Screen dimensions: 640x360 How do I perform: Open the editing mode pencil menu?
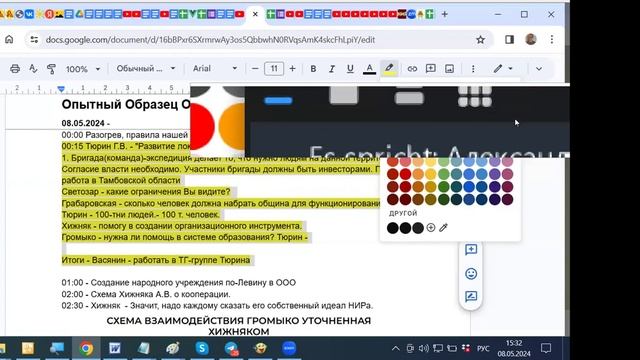click(x=502, y=69)
